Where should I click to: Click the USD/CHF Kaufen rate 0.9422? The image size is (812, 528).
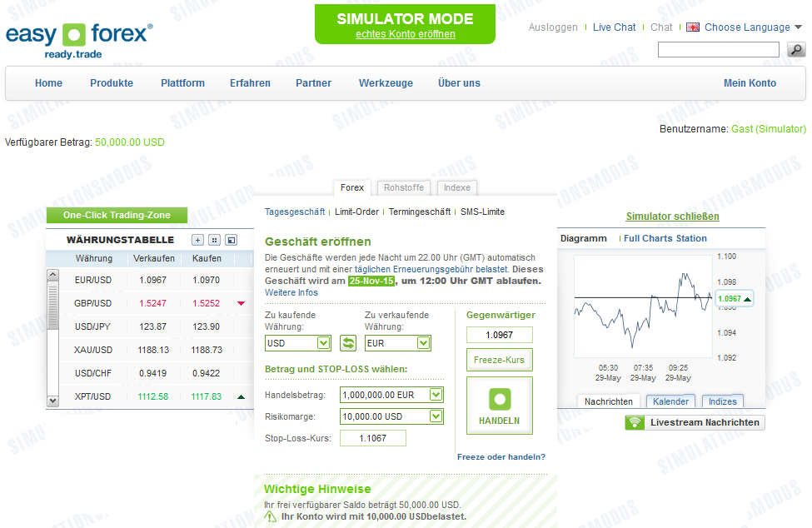(x=206, y=373)
